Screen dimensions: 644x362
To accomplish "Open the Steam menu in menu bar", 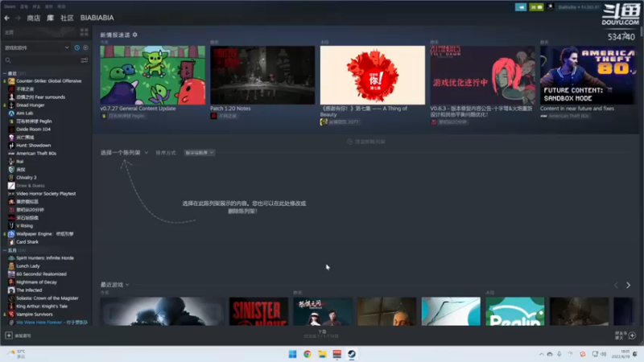I will pyautogui.click(x=10, y=6).
